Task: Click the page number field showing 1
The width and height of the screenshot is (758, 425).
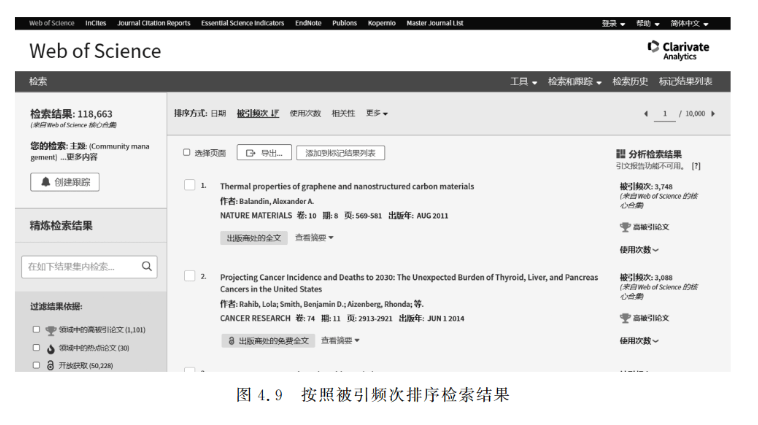Action: 665,114
